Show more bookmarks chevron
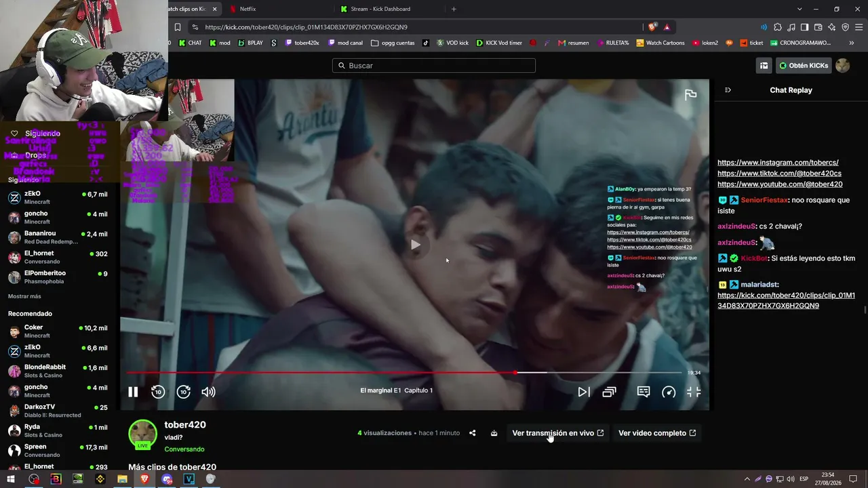This screenshot has width=868, height=488. click(852, 43)
